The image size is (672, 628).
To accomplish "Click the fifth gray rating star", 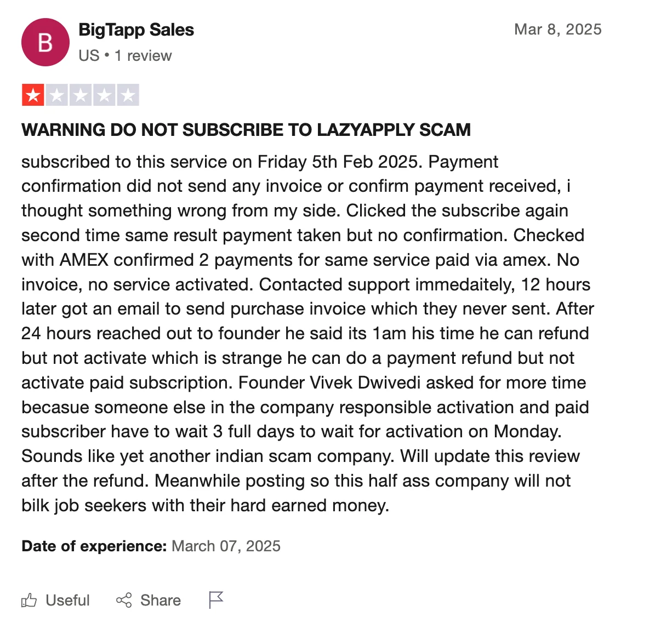I will (128, 95).
